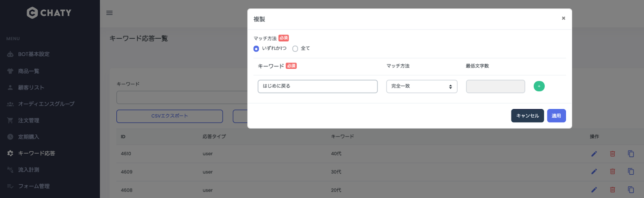644x198 pixels.
Task: Click the edit pencil icon for ID 4610
Action: 594,154
